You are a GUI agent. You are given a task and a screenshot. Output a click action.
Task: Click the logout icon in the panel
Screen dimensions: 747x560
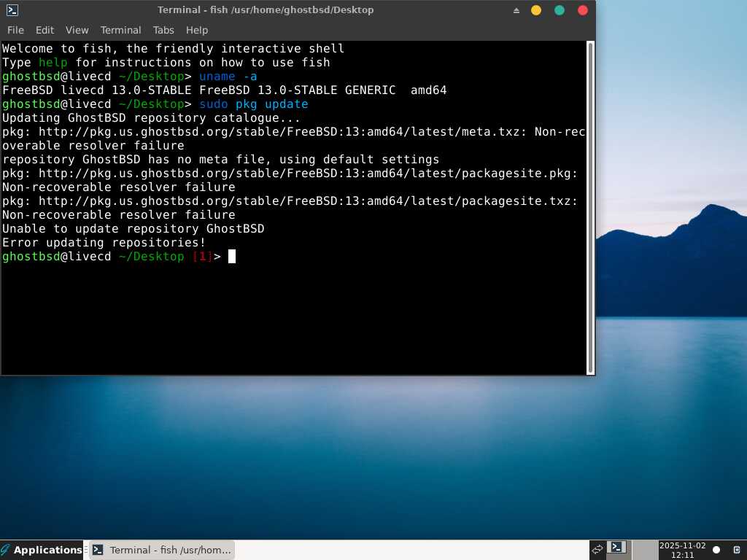point(737,550)
